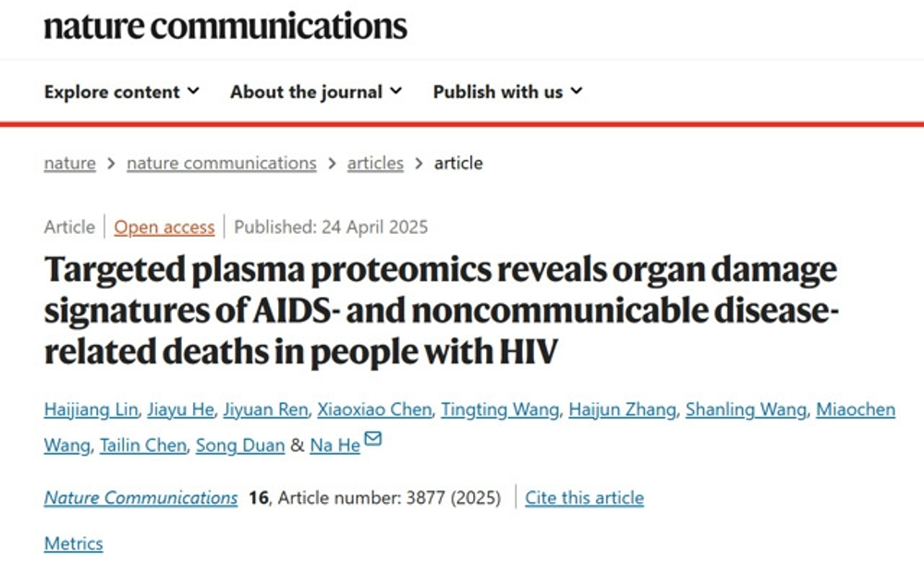Open the Metrics link
The height and width of the screenshot is (576, 924).
tap(74, 543)
